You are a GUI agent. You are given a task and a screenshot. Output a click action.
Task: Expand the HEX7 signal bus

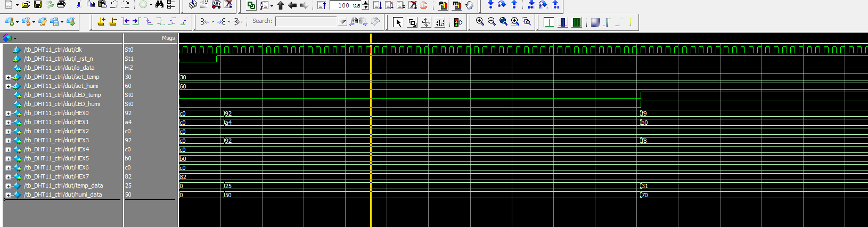point(8,177)
